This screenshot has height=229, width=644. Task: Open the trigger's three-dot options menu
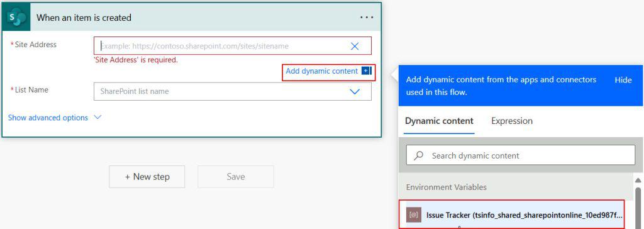(367, 17)
